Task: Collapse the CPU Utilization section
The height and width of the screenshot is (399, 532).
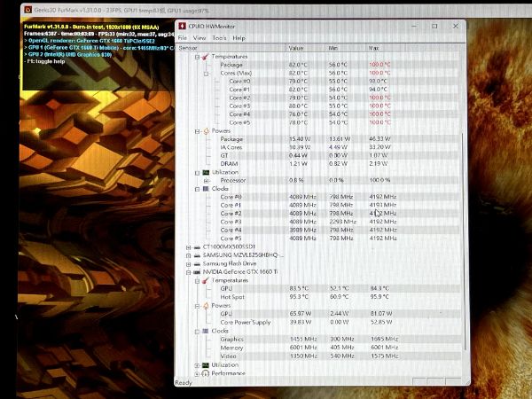Action: click(x=197, y=173)
